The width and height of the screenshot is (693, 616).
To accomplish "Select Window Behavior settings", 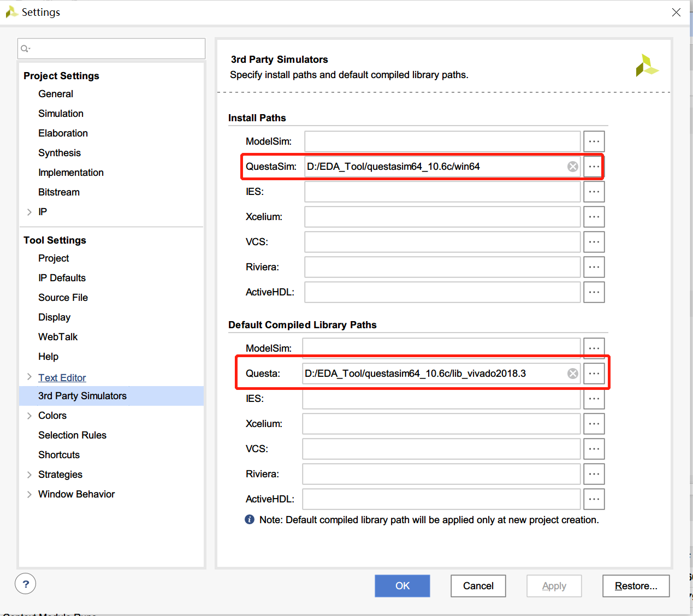I will point(76,494).
